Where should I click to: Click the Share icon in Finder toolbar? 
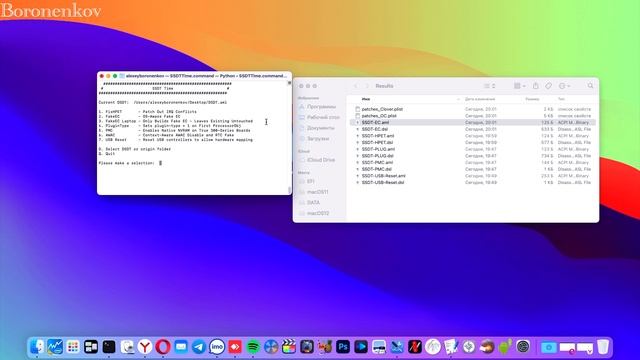(x=536, y=86)
